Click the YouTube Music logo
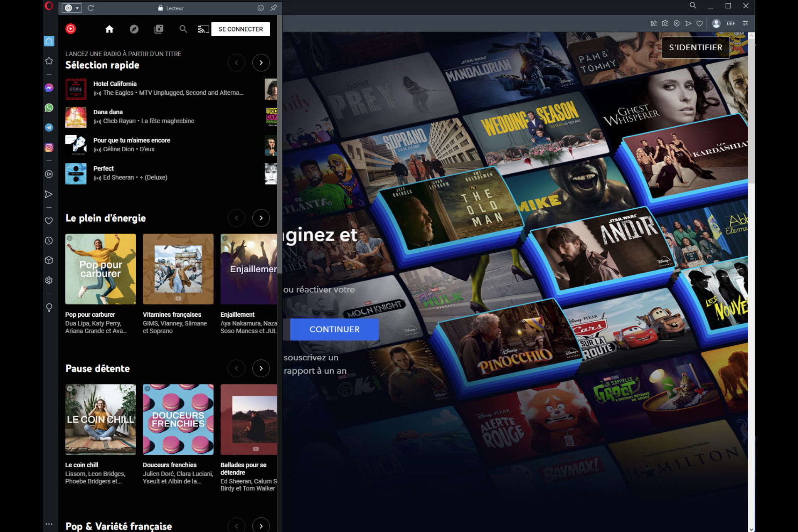Image resolution: width=798 pixels, height=532 pixels. tap(71, 29)
